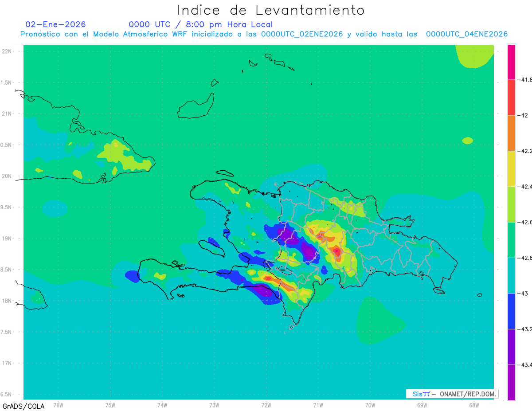Select the yellow legend swatch below -42.2
Image resolution: width=532 pixels, height=411 pixels.
point(511,168)
